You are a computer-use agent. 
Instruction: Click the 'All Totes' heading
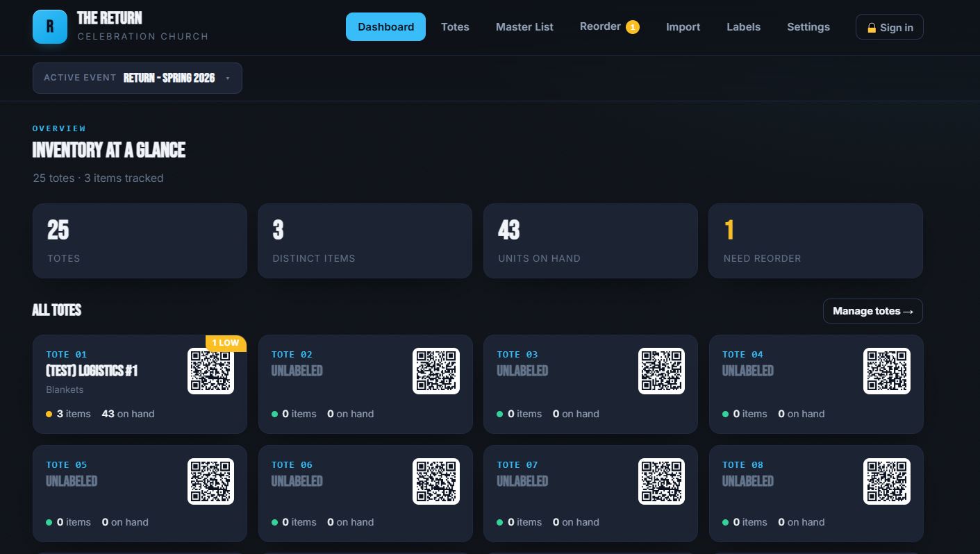57,310
